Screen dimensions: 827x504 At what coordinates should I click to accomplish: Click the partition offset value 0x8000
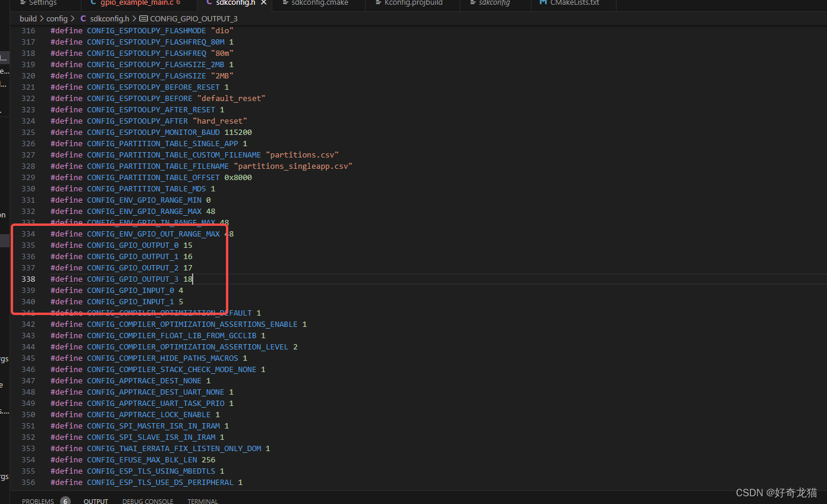[238, 177]
